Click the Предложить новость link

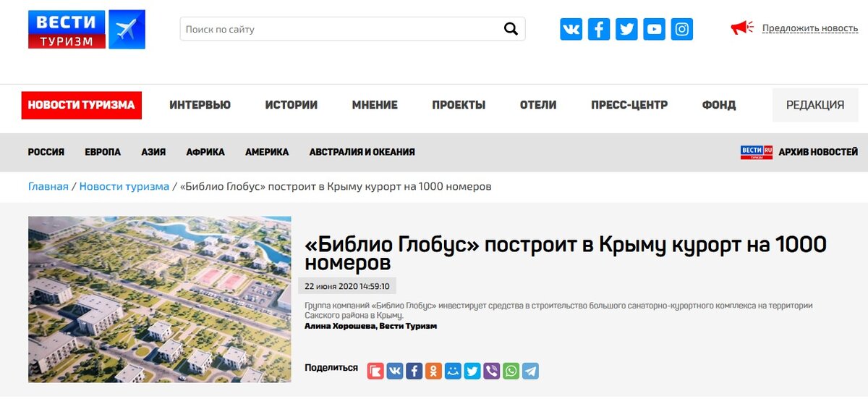(x=810, y=28)
